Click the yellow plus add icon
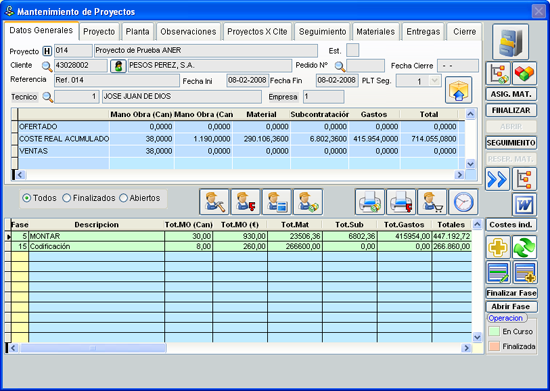The image size is (550, 391). point(498,247)
